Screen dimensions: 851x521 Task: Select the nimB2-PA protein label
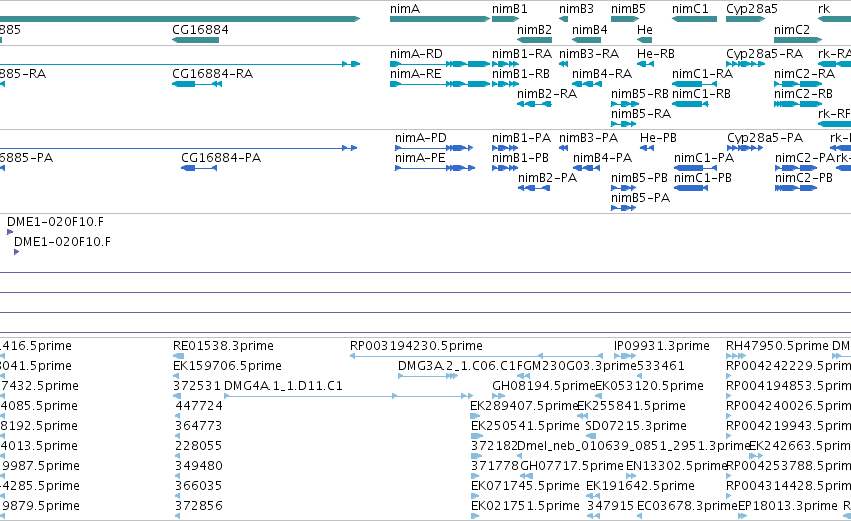point(548,178)
